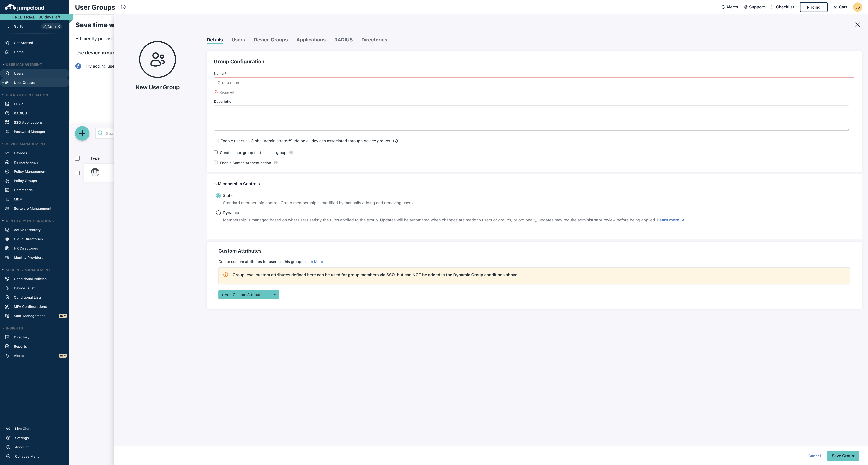Go to Devices icon

coord(7,153)
